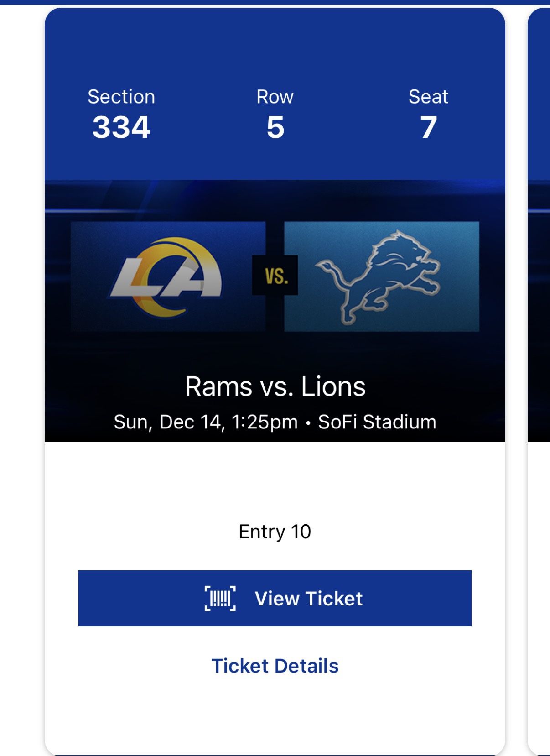Click the LA Rams logo

click(x=167, y=277)
